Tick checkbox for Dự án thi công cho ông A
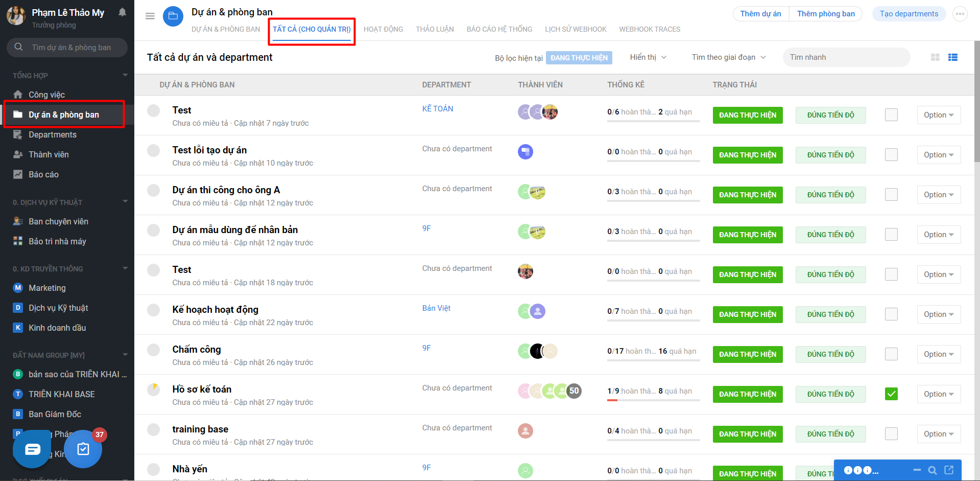980x481 pixels. click(x=891, y=195)
